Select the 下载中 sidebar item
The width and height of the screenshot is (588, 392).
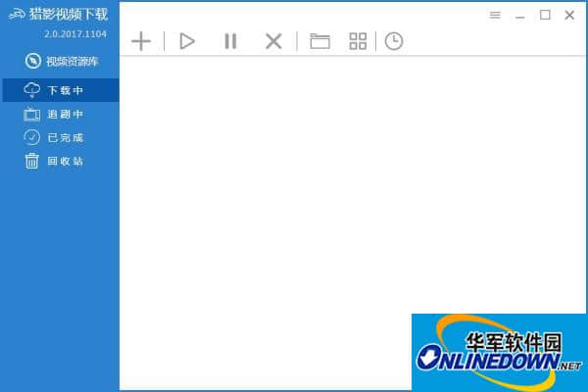61,90
